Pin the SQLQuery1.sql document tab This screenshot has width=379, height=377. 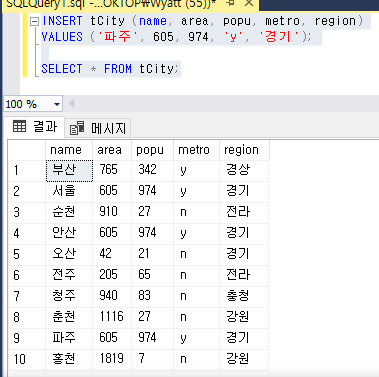[x=230, y=3]
